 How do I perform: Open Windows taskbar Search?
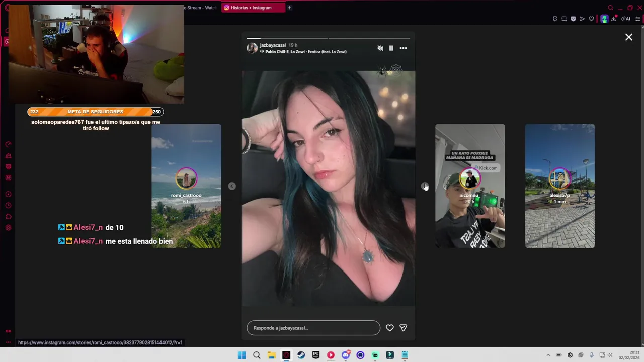pos(257,355)
